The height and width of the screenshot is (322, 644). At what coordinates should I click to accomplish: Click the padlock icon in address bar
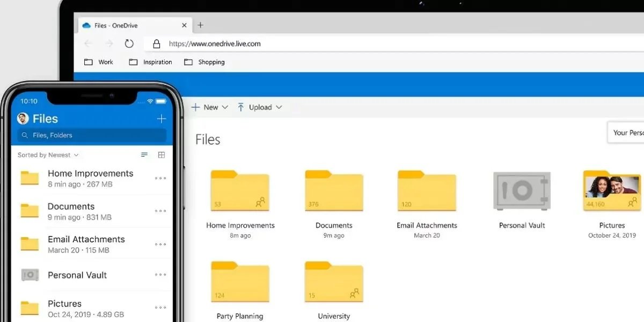pyautogui.click(x=157, y=44)
